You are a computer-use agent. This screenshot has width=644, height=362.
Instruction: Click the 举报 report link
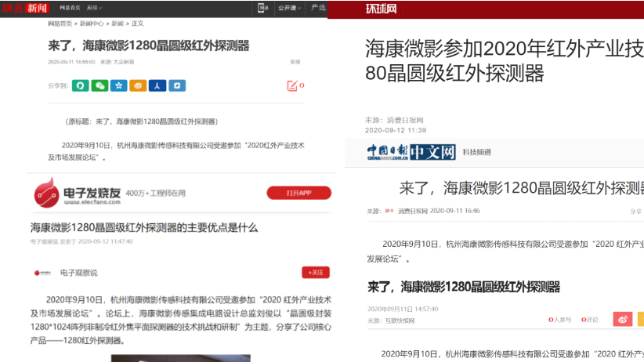click(x=295, y=62)
